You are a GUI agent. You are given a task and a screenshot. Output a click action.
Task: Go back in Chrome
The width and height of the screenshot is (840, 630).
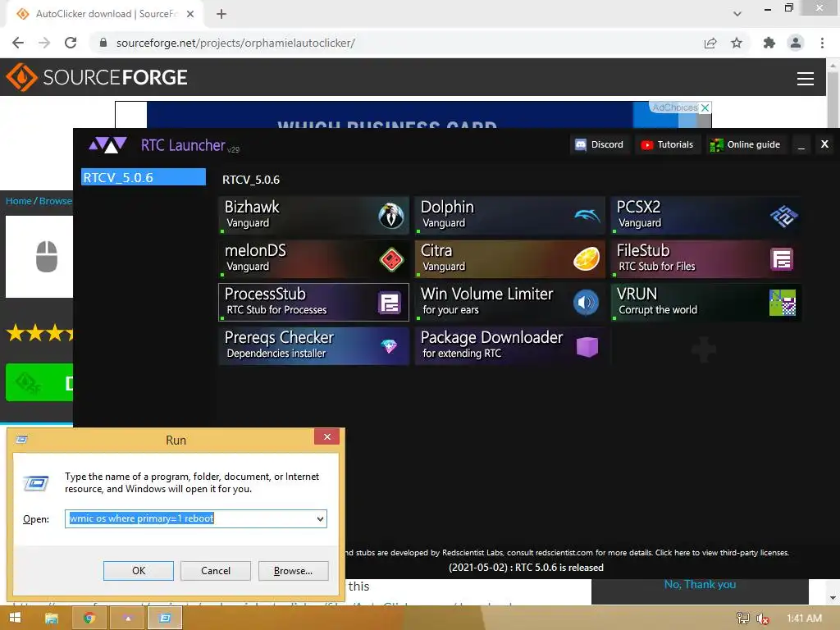18,43
